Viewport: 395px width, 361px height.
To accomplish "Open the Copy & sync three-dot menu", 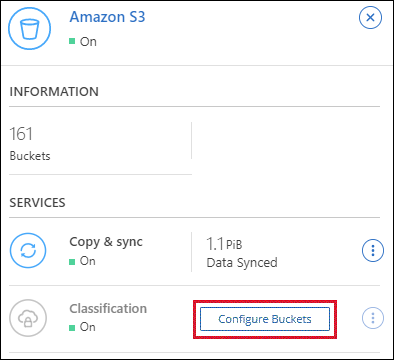I will [373, 250].
